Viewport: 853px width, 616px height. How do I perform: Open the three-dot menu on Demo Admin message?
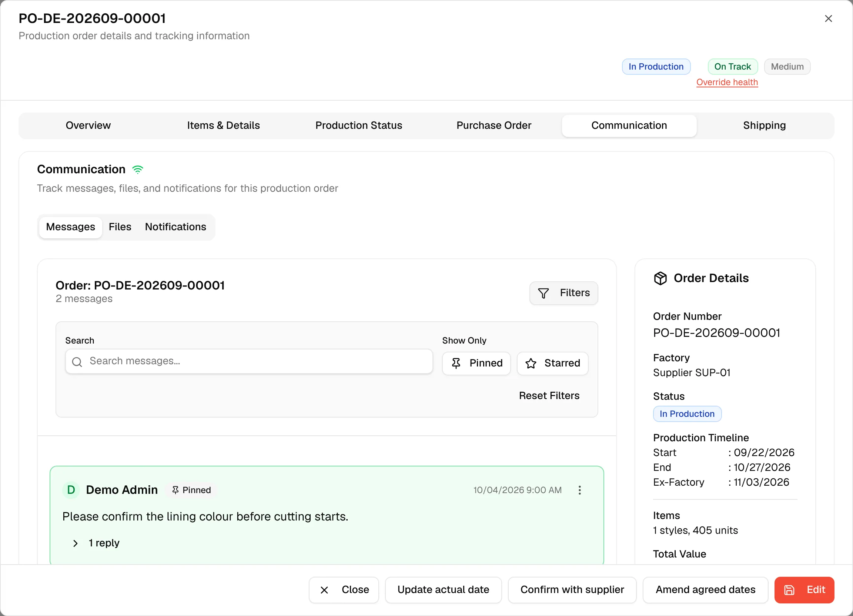(579, 490)
